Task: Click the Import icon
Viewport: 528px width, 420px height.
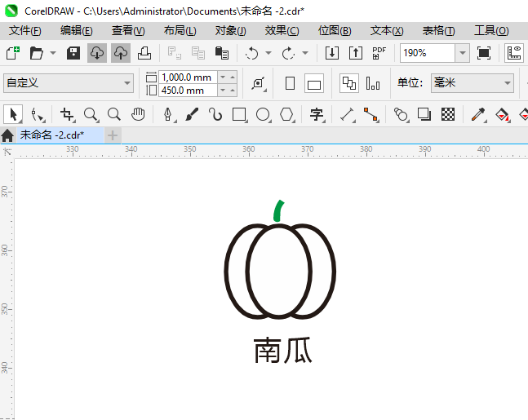Action: pyautogui.click(x=332, y=53)
